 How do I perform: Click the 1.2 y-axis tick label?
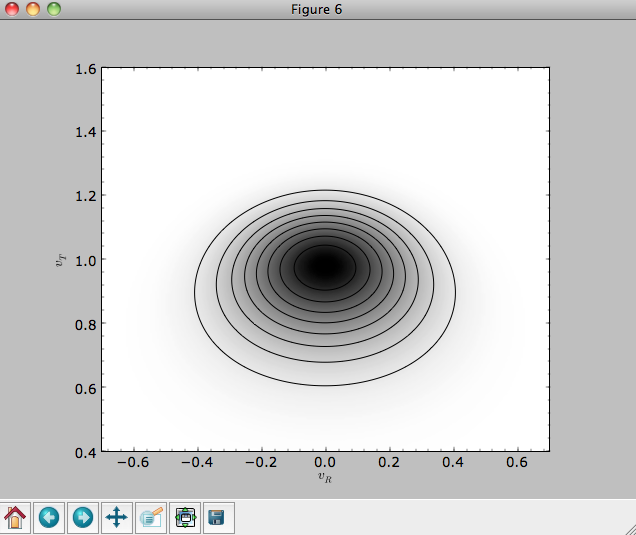(x=86, y=196)
